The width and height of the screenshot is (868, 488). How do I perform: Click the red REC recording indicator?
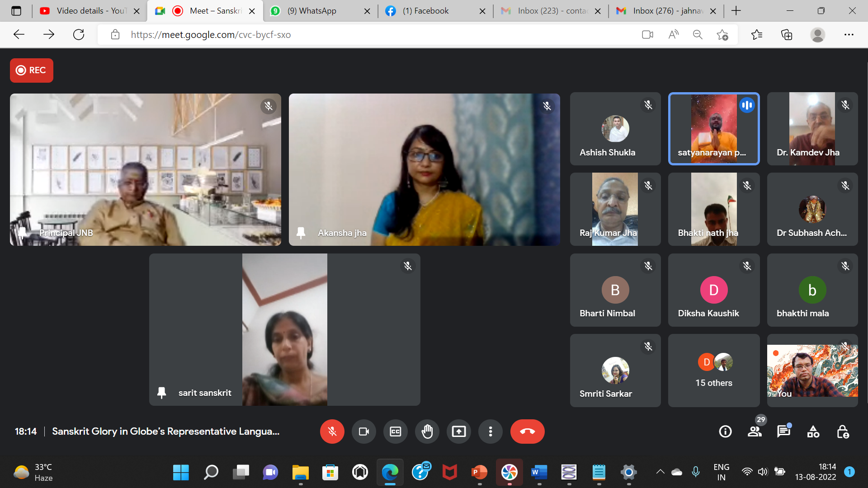click(x=32, y=70)
